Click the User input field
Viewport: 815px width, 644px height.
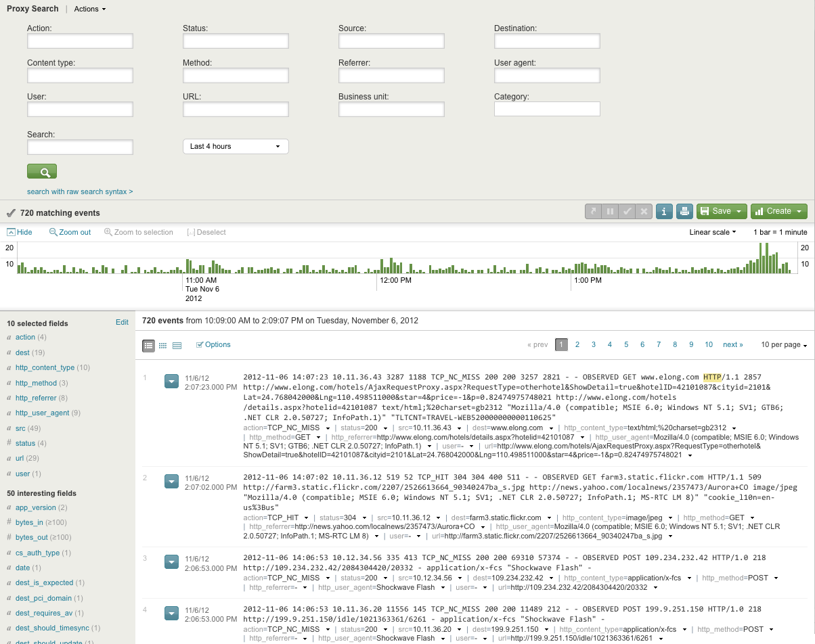[x=80, y=109]
